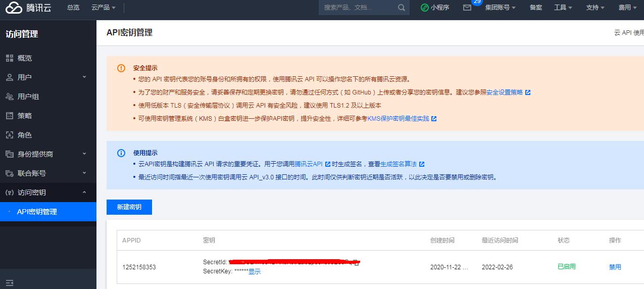Click creation time 2020-11-22 cell
The height and width of the screenshot is (289, 644).
coord(449,267)
